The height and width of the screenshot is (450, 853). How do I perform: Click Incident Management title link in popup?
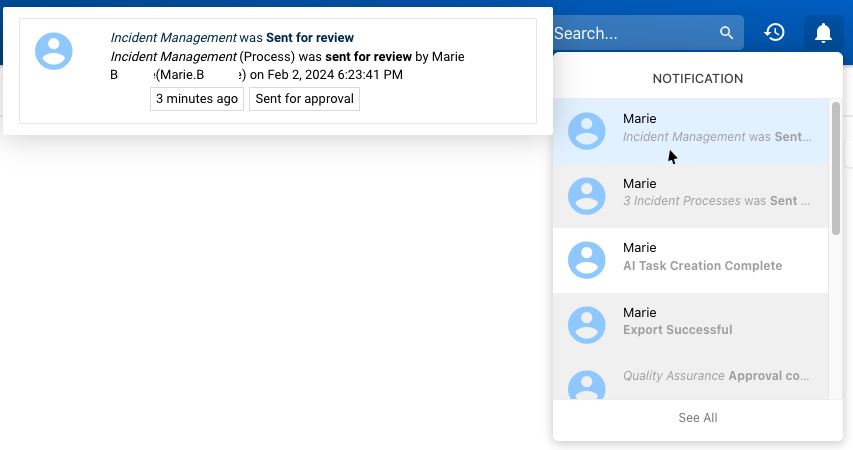(173, 38)
